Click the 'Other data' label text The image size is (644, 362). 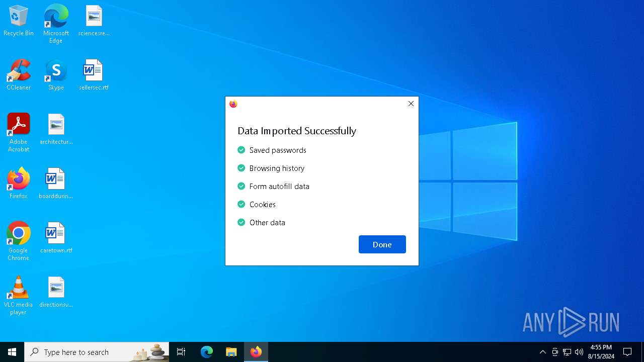pos(267,223)
